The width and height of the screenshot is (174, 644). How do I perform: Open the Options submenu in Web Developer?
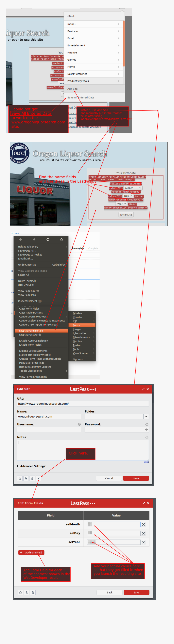point(82,359)
